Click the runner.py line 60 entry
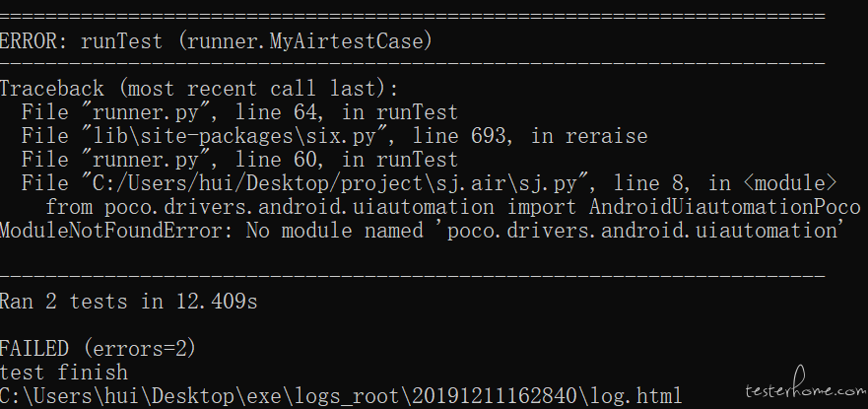The height and width of the screenshot is (409, 868). coord(239,160)
